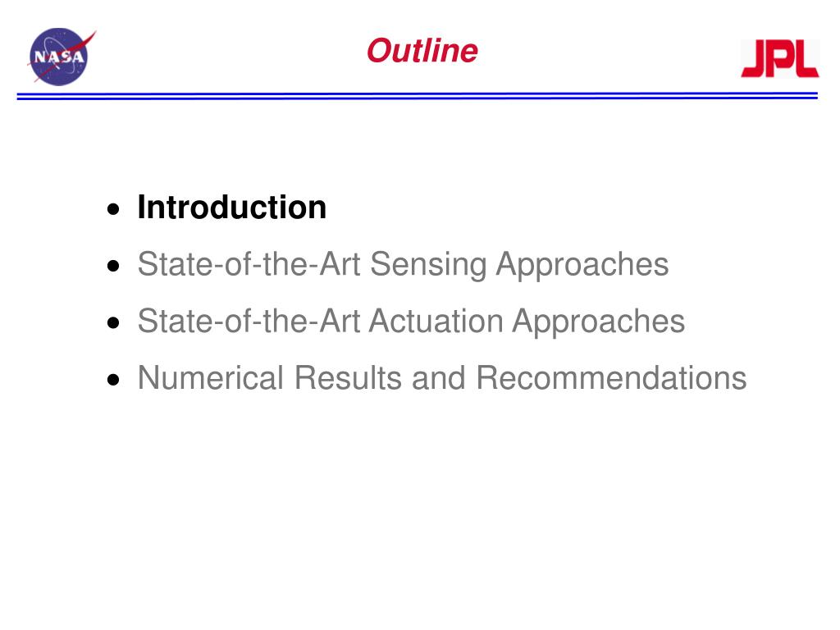Click the blue horizontal divider line
The width and height of the screenshot is (840, 630).
pyautogui.click(x=418, y=96)
